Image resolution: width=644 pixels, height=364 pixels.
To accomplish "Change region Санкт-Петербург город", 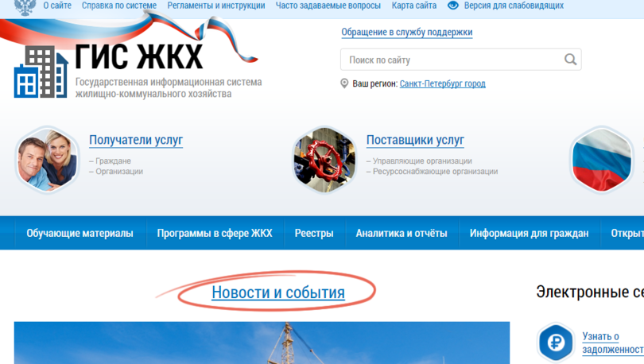I will 442,83.
